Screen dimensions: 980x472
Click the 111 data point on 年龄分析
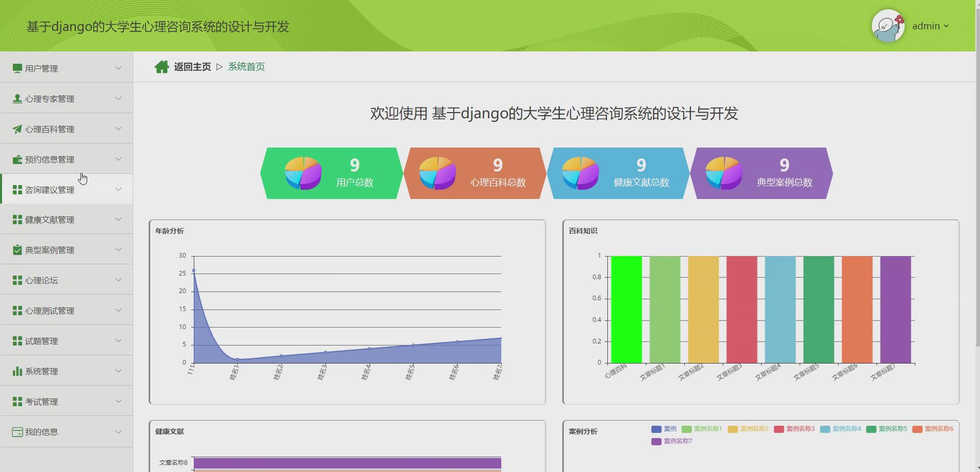(194, 270)
